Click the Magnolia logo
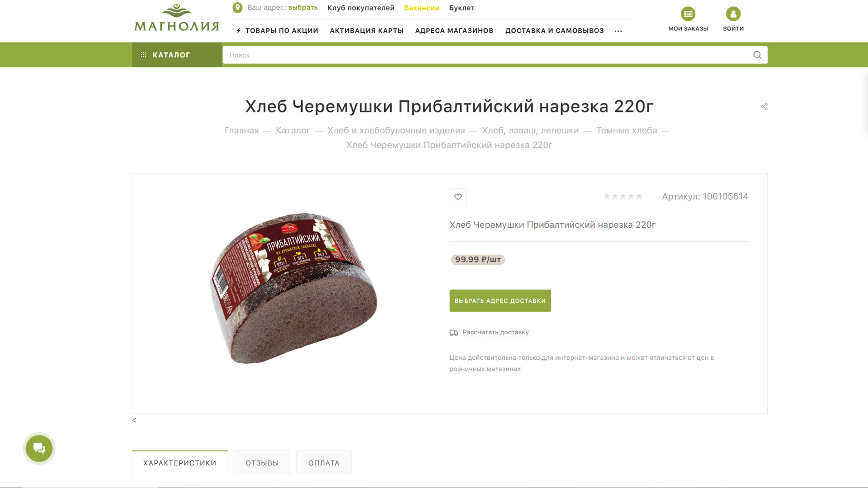This screenshot has height=488, width=868. click(177, 18)
